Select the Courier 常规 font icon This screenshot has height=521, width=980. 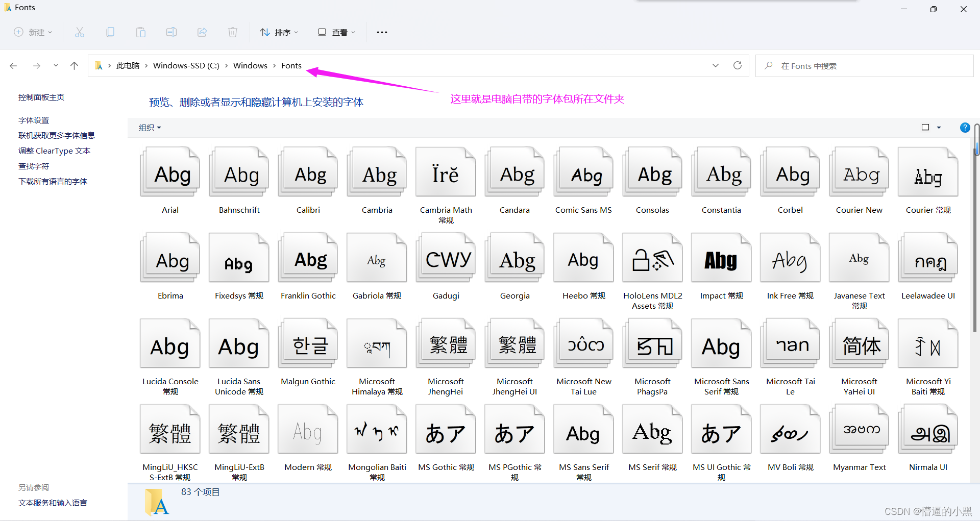(928, 172)
